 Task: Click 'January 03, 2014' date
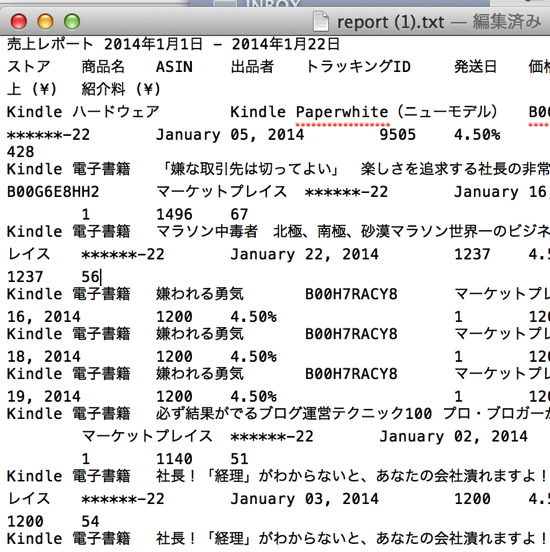coord(305,499)
